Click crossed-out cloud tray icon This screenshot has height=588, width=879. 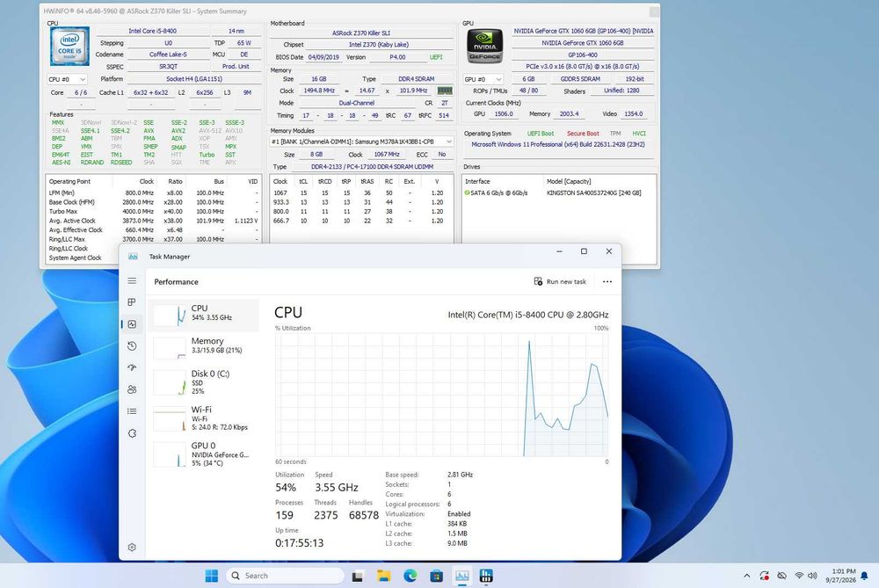point(782,576)
